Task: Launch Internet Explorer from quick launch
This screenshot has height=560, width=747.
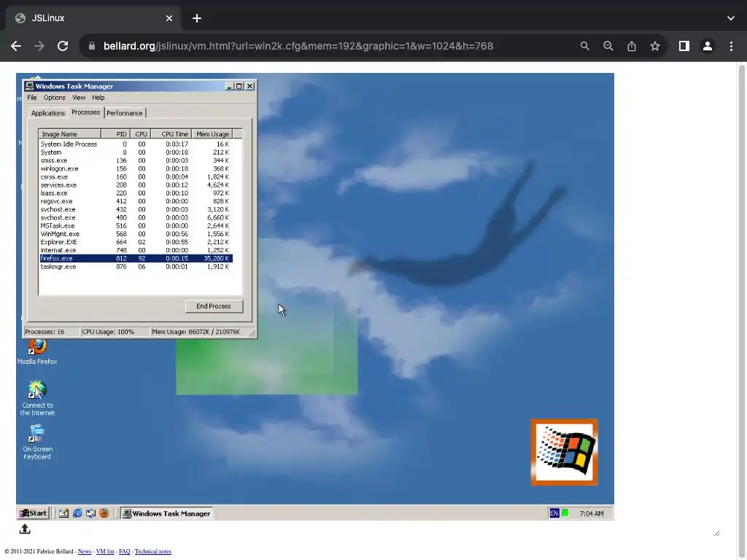Action: (x=77, y=513)
